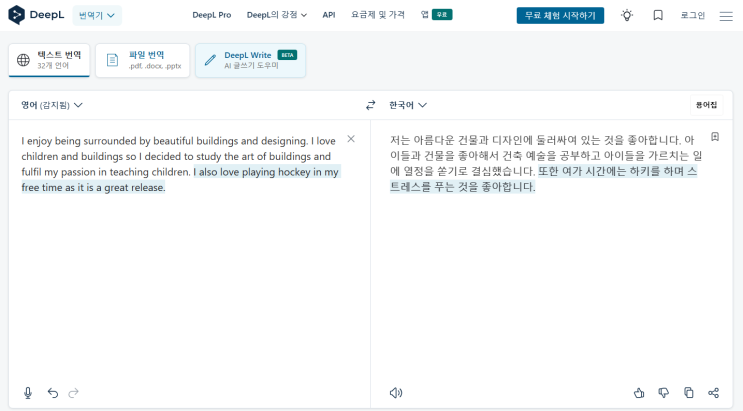This screenshot has width=743, height=411.
Task: Switch to the 파일 번역 tab
Action: (x=143, y=60)
